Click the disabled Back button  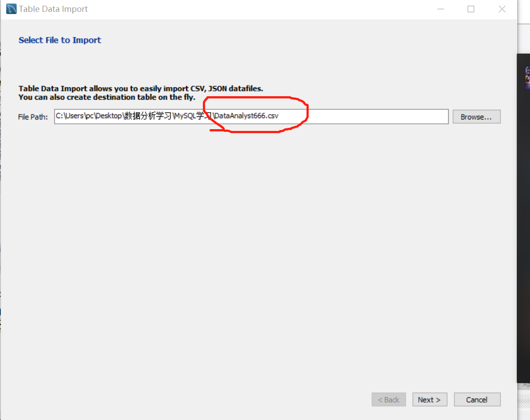pyautogui.click(x=388, y=399)
